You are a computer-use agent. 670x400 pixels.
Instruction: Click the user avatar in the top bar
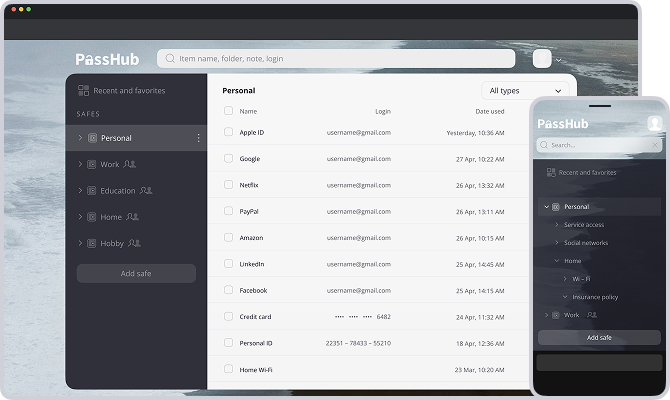pyautogui.click(x=542, y=59)
